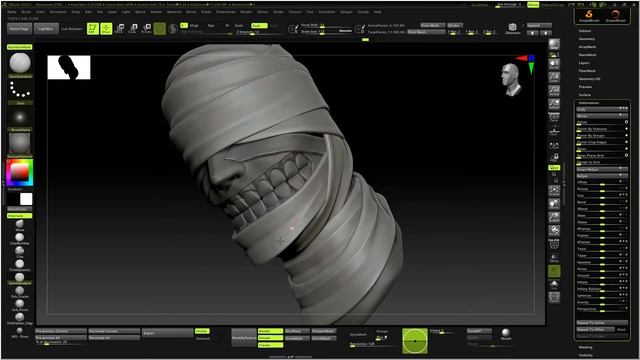Image resolution: width=640 pixels, height=360 pixels.
Task: Open the current brush thumbnail
Action: tap(20, 63)
